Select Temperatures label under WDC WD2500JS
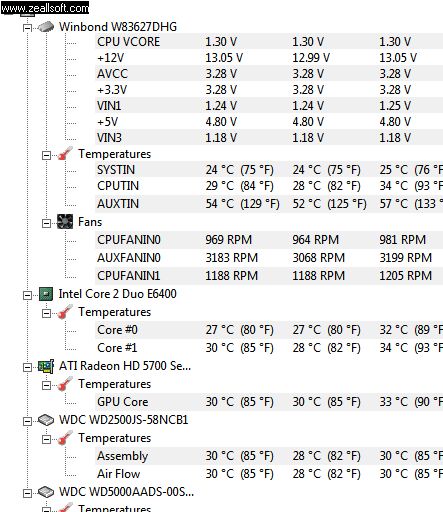This screenshot has height=512, width=443. 114,438
